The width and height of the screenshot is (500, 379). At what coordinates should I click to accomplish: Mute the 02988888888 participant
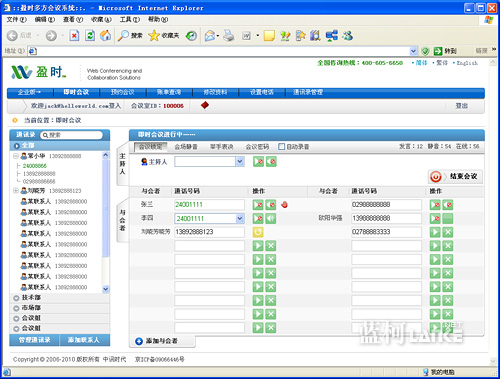(448, 205)
